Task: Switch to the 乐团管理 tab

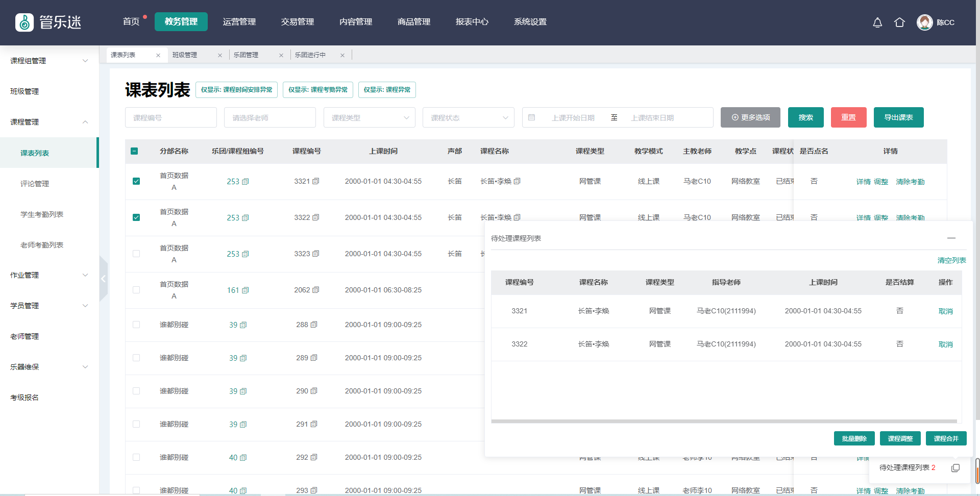Action: 247,55
